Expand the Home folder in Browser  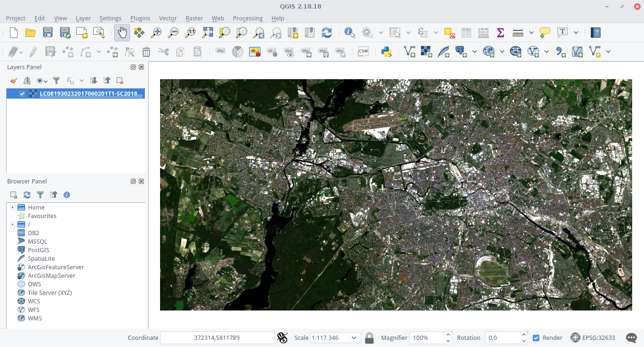[x=12, y=207]
